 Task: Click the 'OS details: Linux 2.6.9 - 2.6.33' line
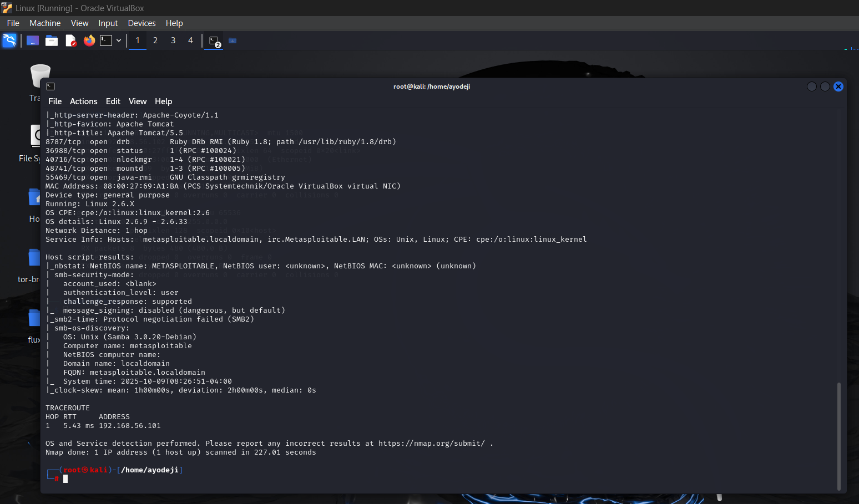pyautogui.click(x=117, y=222)
